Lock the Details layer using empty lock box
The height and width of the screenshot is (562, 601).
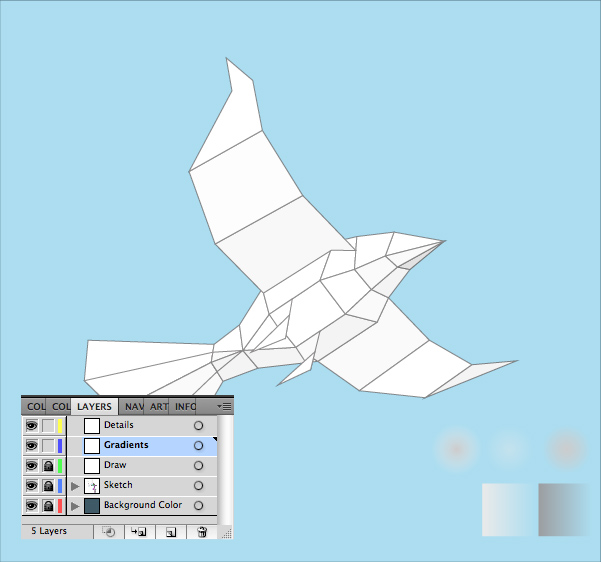click(x=47, y=425)
